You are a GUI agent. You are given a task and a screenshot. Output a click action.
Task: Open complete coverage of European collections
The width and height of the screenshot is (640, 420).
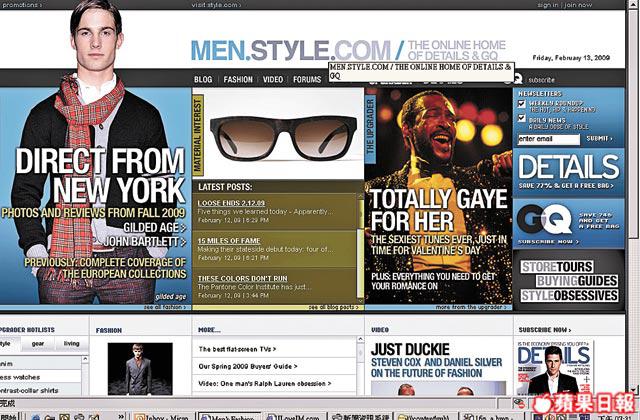[105, 268]
